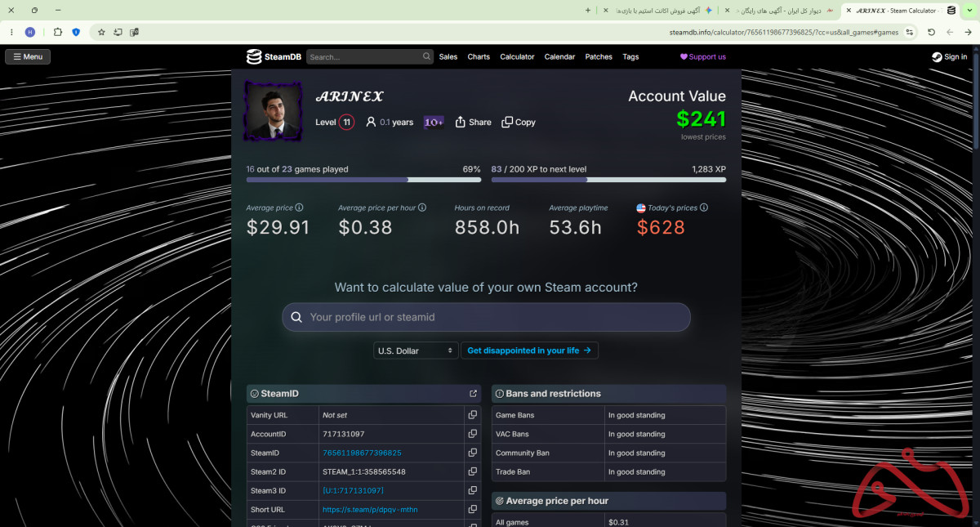
Task: Focus the SteamDB header search field
Action: pos(372,56)
